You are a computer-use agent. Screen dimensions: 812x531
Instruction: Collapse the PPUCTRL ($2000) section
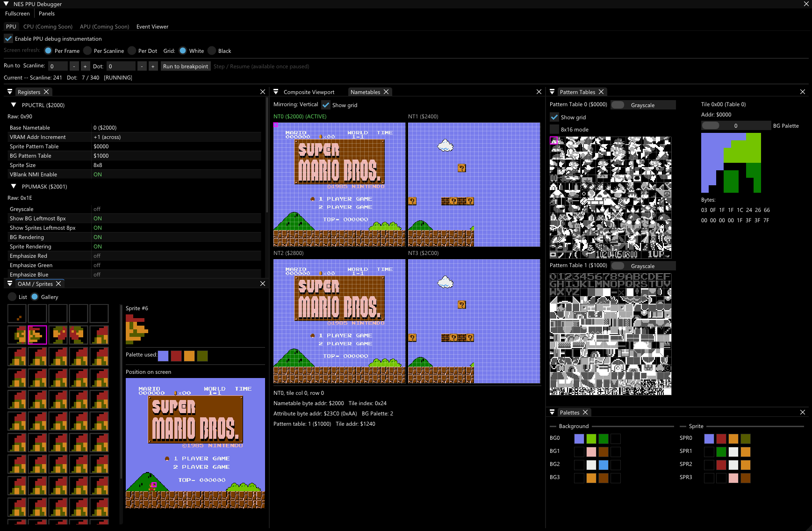click(x=14, y=105)
